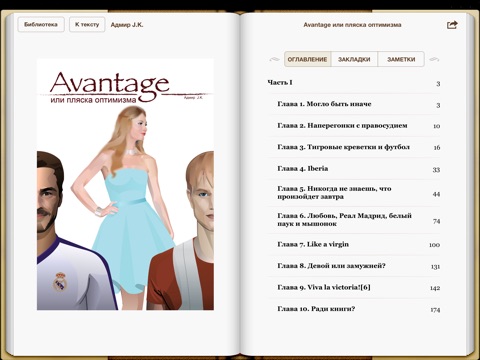480x360 pixels.
Task: Jump to Глава 7. Like a virgin
Action: (x=354, y=244)
